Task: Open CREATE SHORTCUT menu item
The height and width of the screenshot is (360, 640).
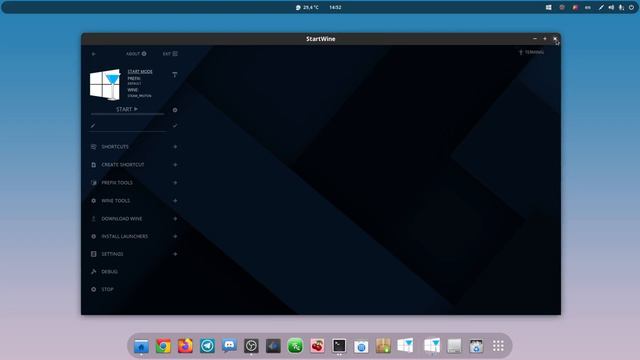Action: click(122, 164)
